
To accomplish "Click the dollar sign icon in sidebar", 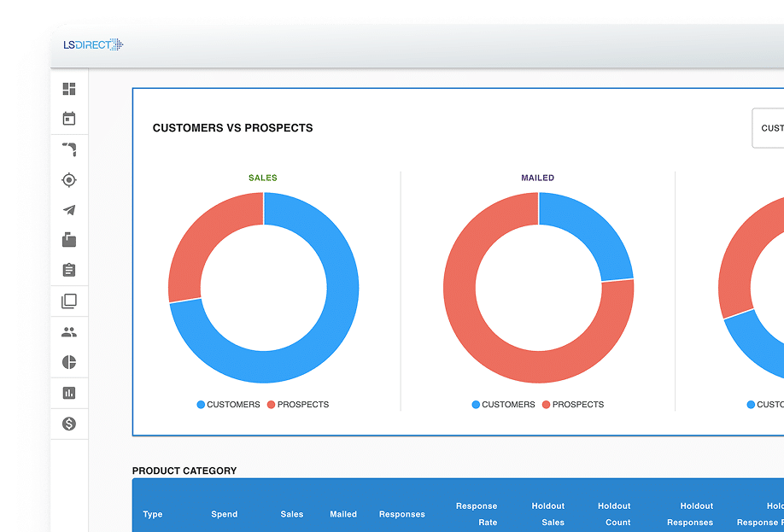I will coord(69,424).
